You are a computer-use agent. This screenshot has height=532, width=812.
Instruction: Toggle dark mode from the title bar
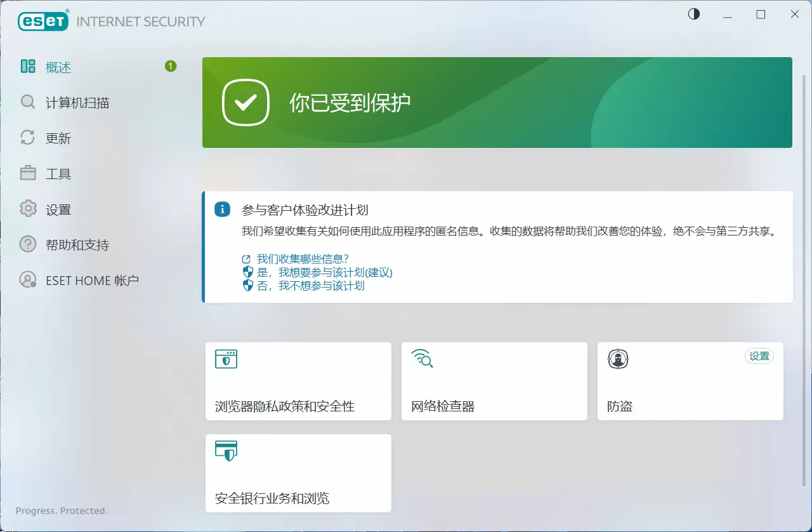(693, 14)
